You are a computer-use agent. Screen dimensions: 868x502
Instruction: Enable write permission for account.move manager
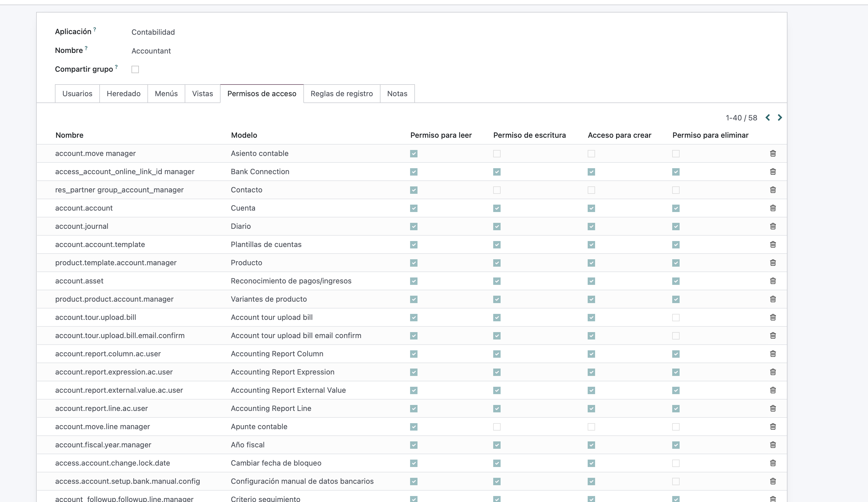pyautogui.click(x=497, y=154)
